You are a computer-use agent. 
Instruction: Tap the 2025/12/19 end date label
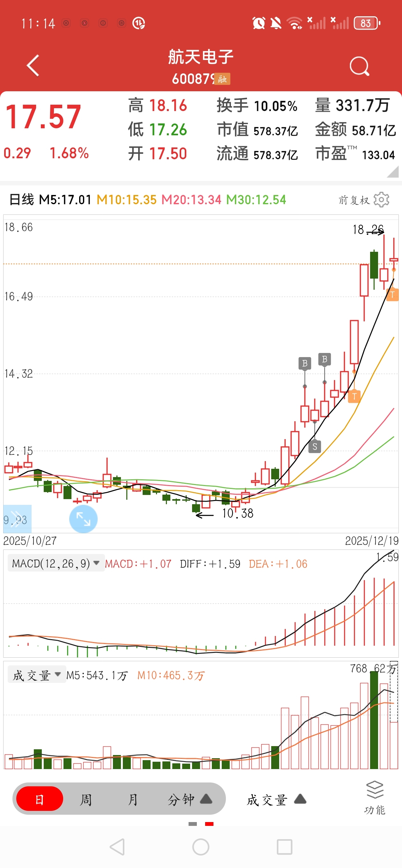372,541
